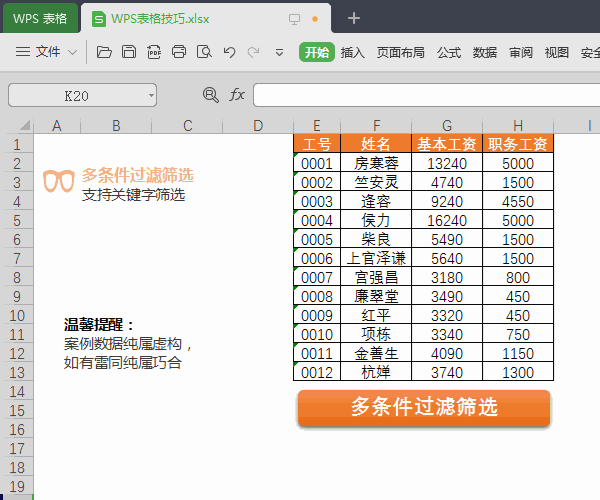Select cell containing 800
The width and height of the screenshot is (600, 500).
pos(518,277)
